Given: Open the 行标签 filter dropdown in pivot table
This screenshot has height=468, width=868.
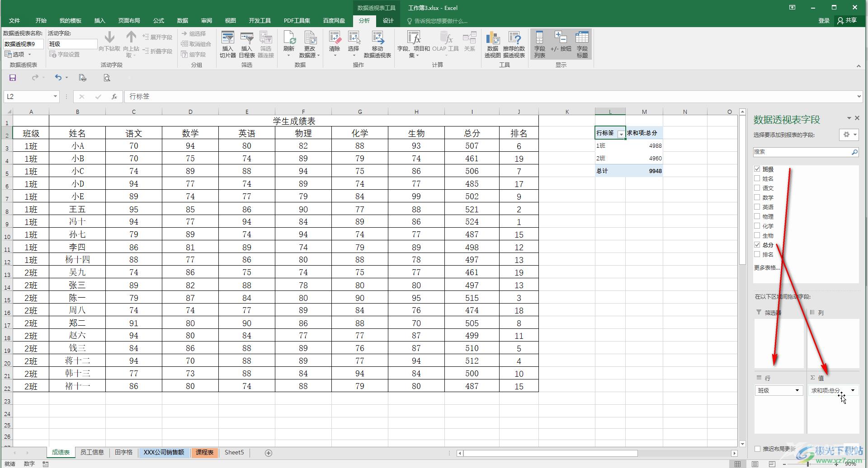Looking at the screenshot, I should tap(621, 134).
